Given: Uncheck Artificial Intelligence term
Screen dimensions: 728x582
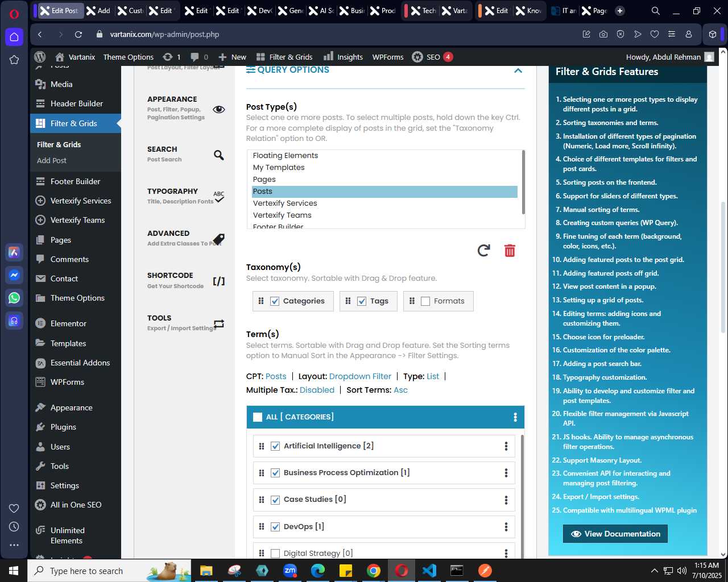Looking at the screenshot, I should coord(275,446).
